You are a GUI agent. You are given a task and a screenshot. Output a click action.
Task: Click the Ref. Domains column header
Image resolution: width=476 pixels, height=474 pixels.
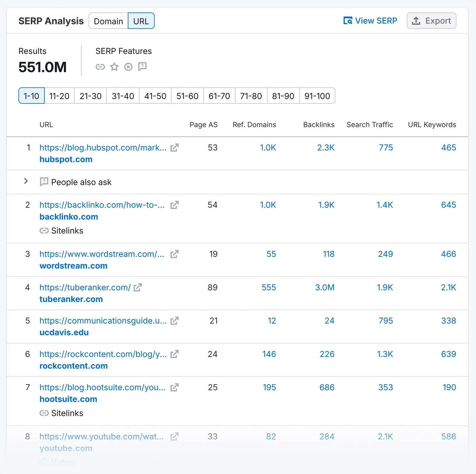click(x=254, y=125)
